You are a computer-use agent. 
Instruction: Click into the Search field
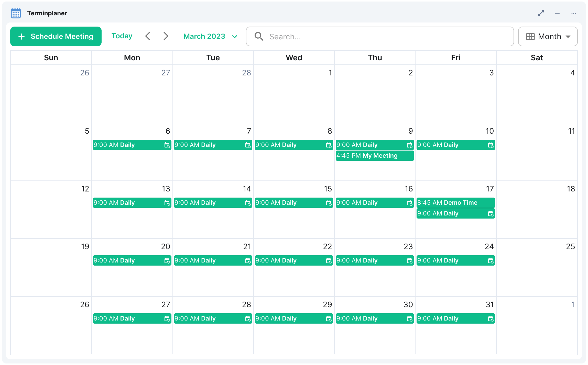tap(384, 37)
